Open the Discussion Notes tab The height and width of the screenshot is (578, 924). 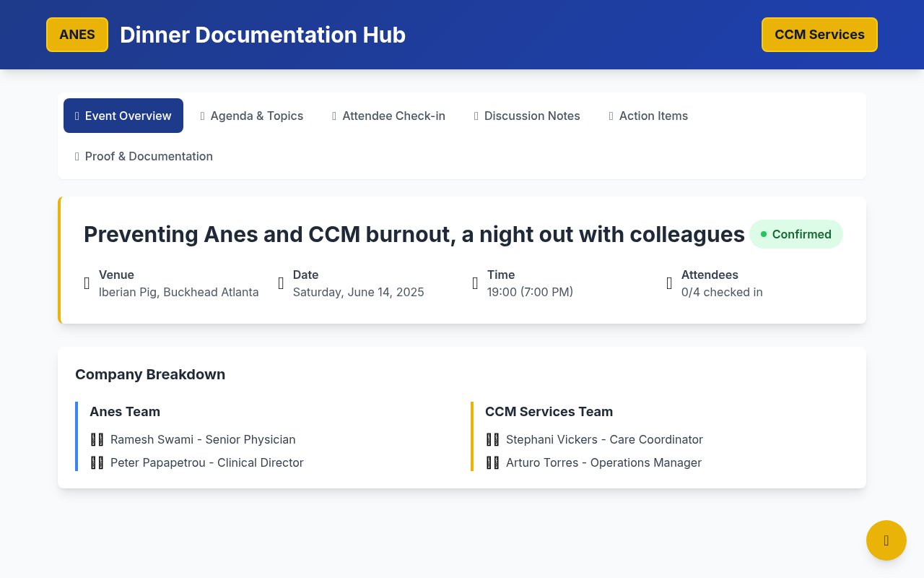pyautogui.click(x=527, y=116)
